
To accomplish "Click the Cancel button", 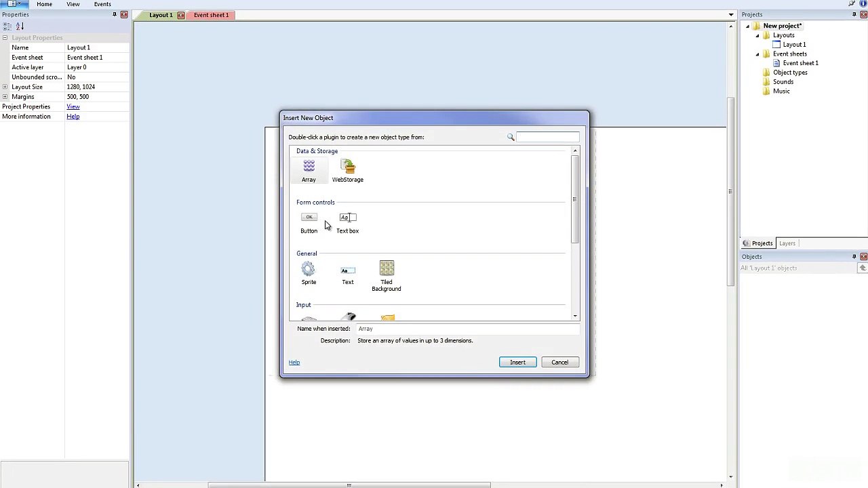I will point(559,362).
